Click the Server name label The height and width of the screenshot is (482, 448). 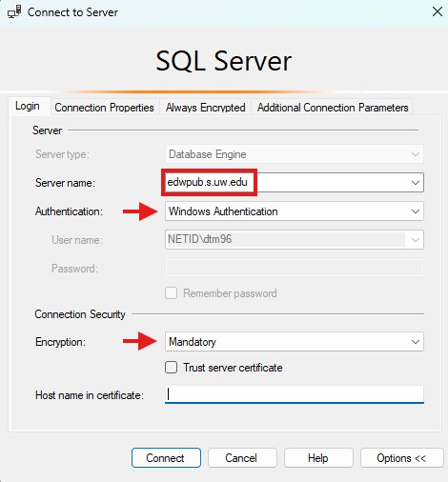(65, 183)
